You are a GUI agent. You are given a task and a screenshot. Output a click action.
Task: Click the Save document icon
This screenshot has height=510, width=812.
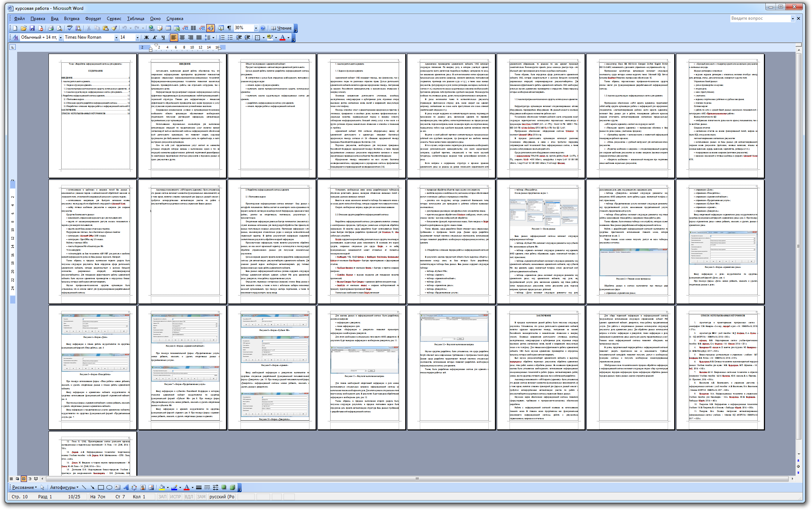click(x=32, y=28)
